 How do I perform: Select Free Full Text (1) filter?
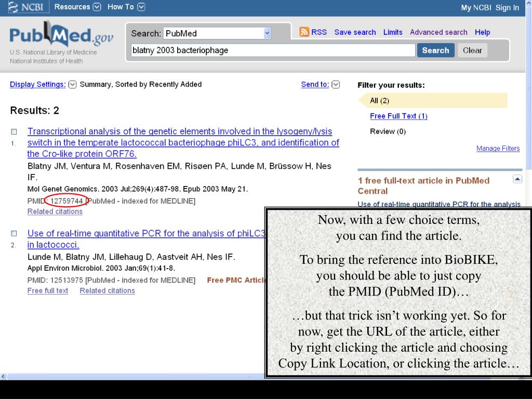(x=398, y=116)
